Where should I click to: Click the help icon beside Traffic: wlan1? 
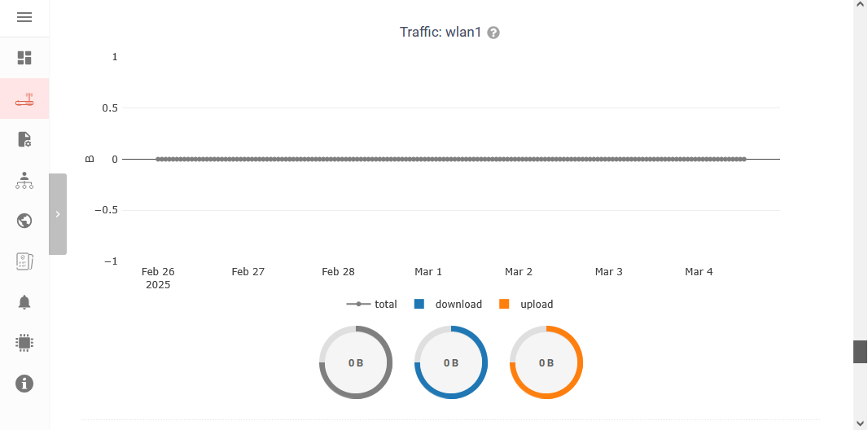coord(493,33)
